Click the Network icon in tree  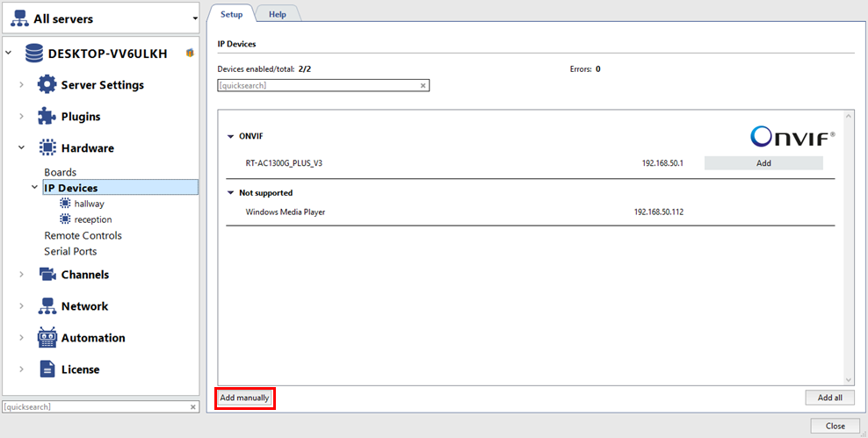[47, 306]
